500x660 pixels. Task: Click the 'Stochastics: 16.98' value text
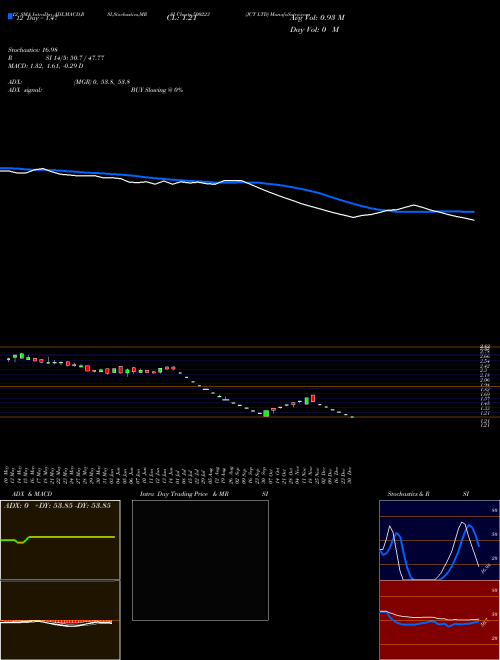pos(33,50)
